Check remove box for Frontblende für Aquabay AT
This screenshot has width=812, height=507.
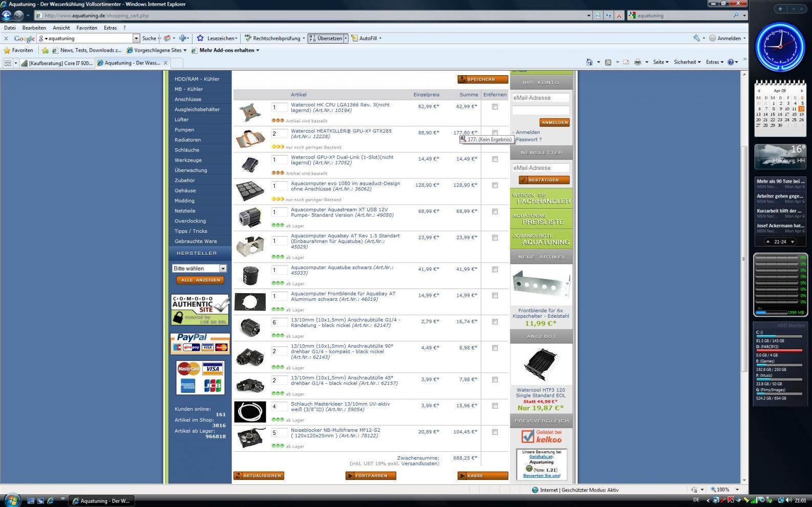click(x=495, y=295)
